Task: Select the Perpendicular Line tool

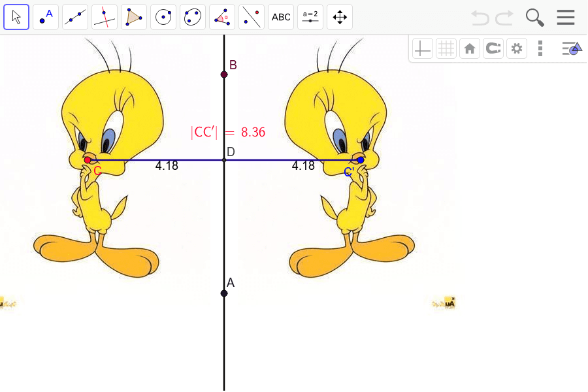Action: click(105, 17)
